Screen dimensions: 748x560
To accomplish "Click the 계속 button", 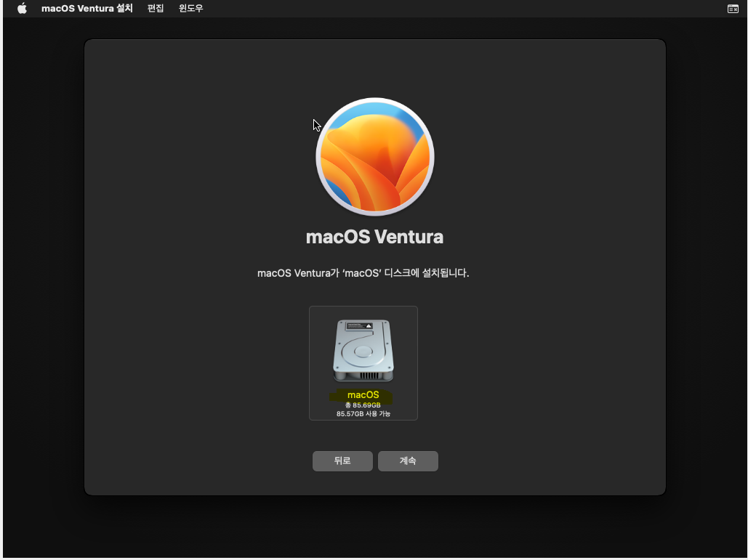I will click(x=408, y=461).
